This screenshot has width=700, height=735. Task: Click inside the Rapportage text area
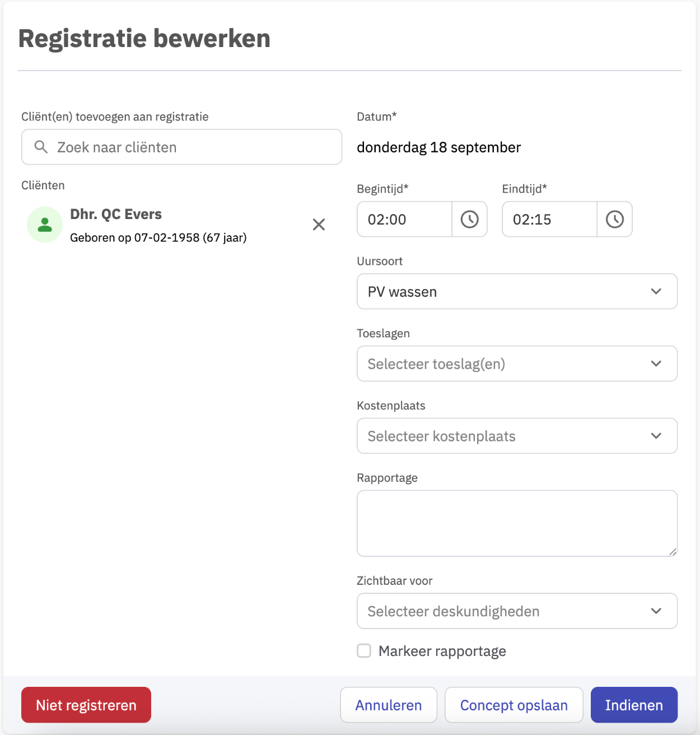click(x=517, y=523)
